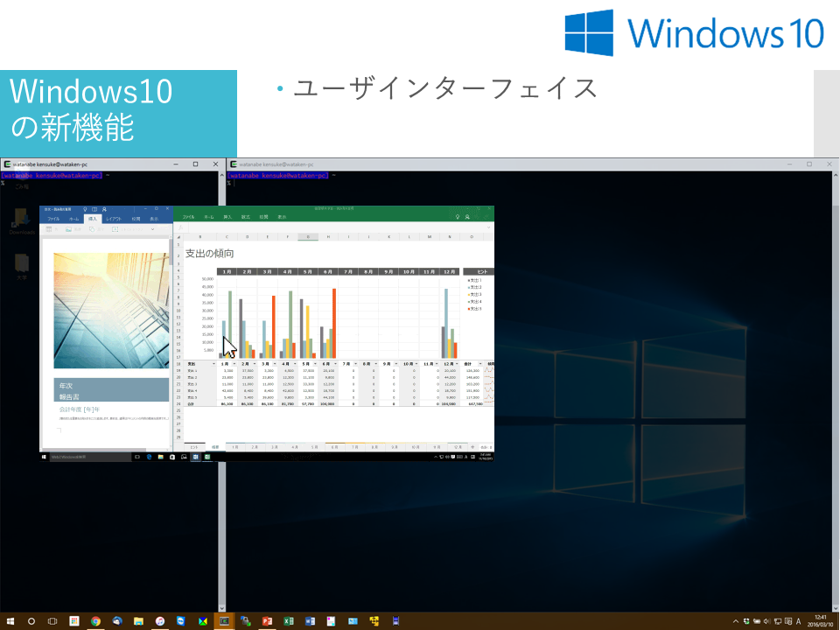This screenshot has width=840, height=630.
Task: Click the Text Box icon in Word's ribbon
Action: click(115, 229)
